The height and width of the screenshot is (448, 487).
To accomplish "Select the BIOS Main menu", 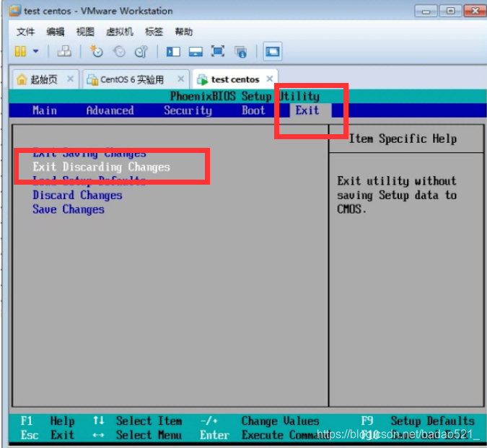I will coord(45,110).
